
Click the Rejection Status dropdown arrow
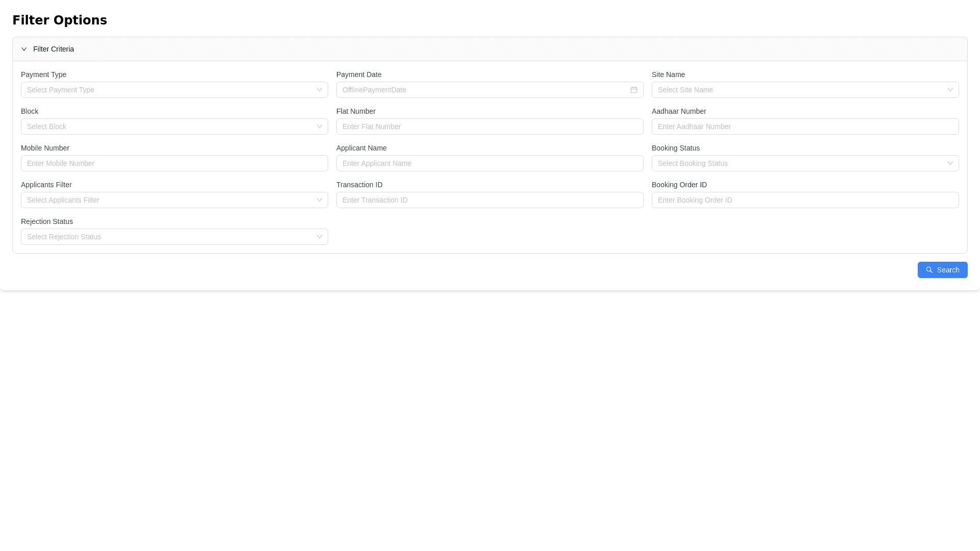[319, 237]
